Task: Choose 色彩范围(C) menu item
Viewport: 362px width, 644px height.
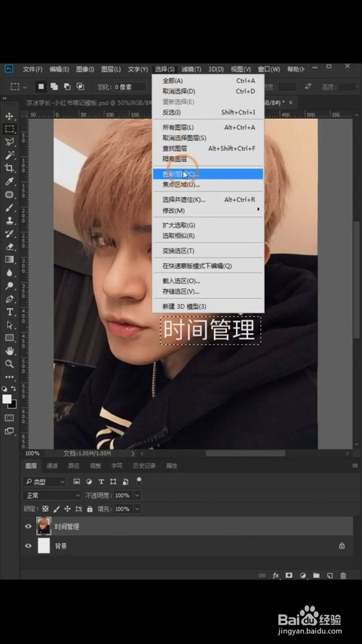Action: pyautogui.click(x=208, y=174)
